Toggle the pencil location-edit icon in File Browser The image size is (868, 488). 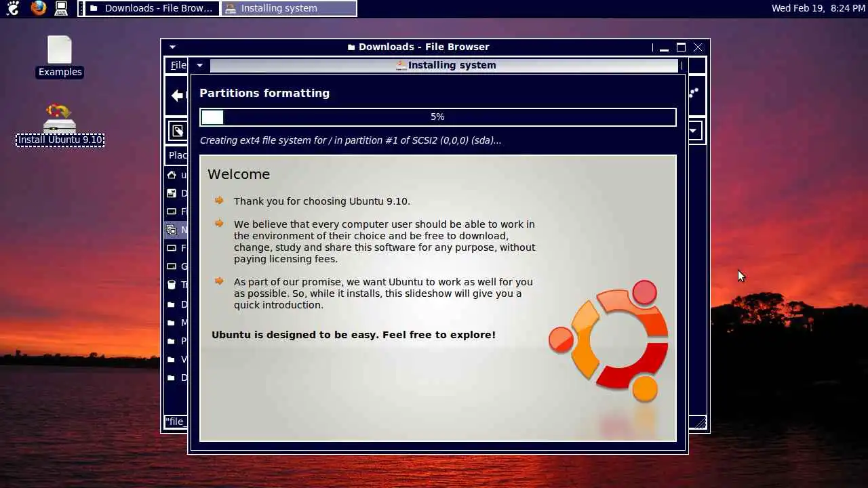[x=178, y=131]
